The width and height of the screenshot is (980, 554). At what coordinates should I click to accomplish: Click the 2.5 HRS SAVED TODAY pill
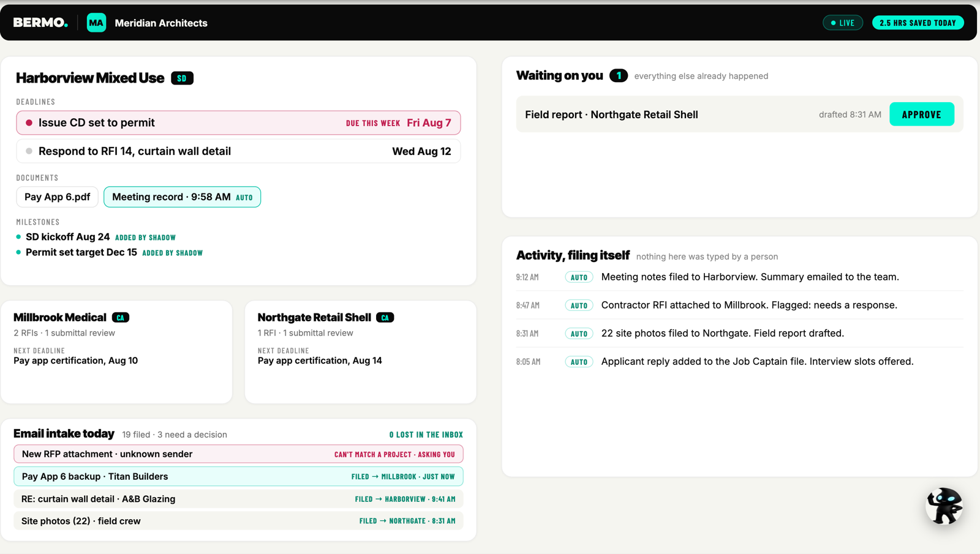[918, 23]
